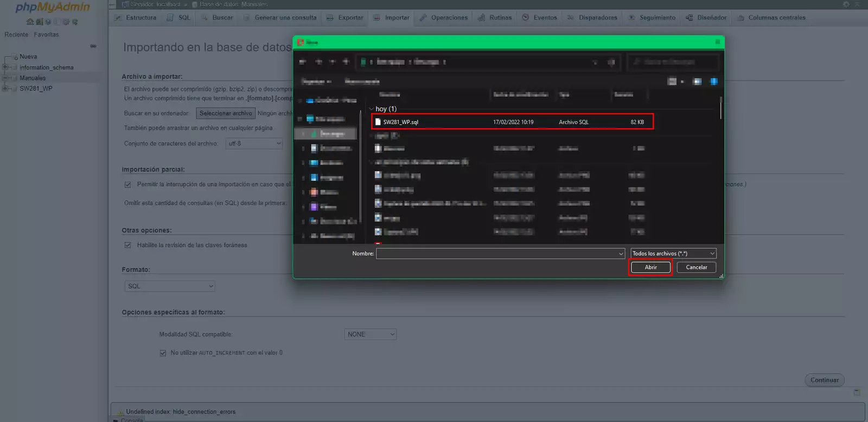Click the Nombre filename input field
The height and width of the screenshot is (422, 868).
pyautogui.click(x=496, y=254)
